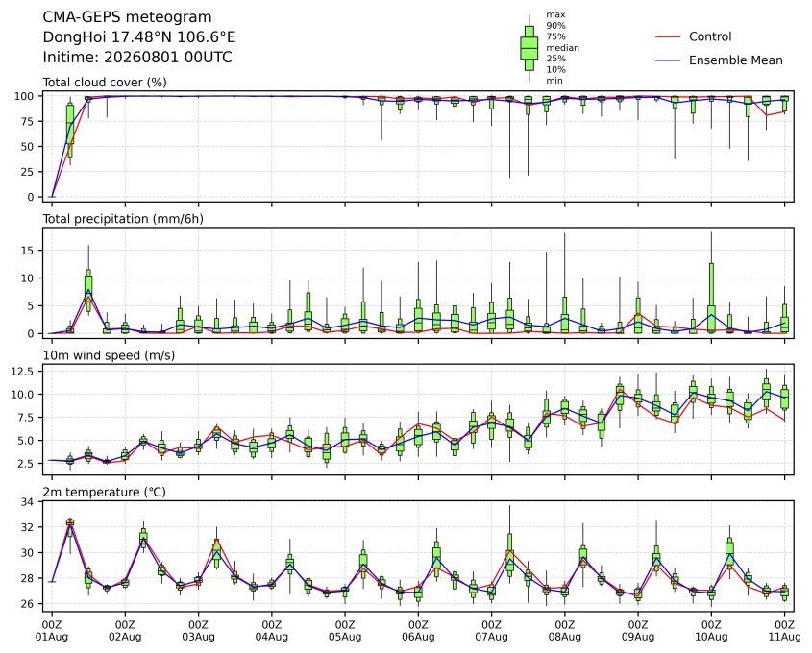Click the "15" tick on precipitation axis
Image resolution: width=812 pixels, height=653 pixels.
pos(28,251)
